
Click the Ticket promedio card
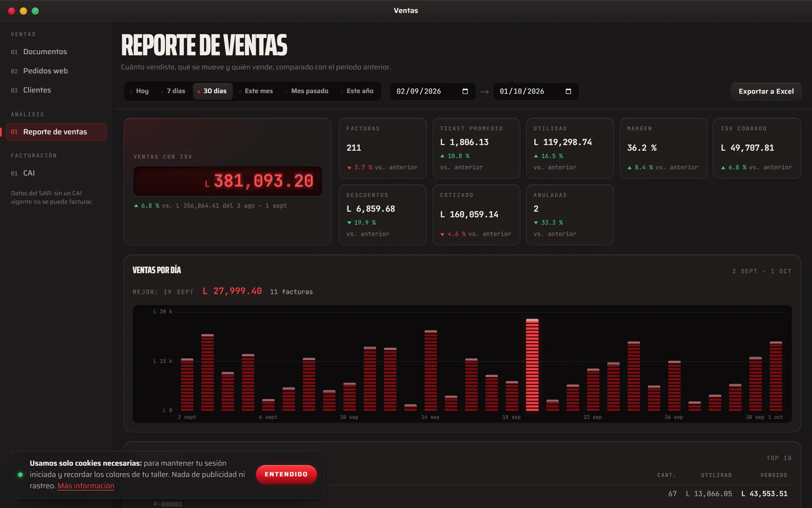(476, 148)
